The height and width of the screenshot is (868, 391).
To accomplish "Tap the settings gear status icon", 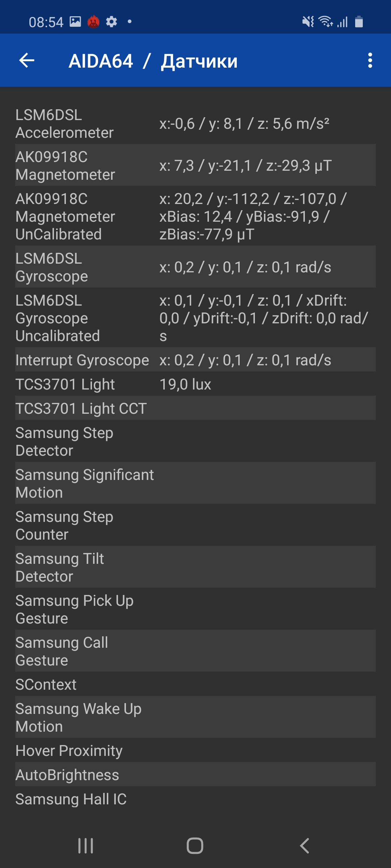I will (x=112, y=22).
